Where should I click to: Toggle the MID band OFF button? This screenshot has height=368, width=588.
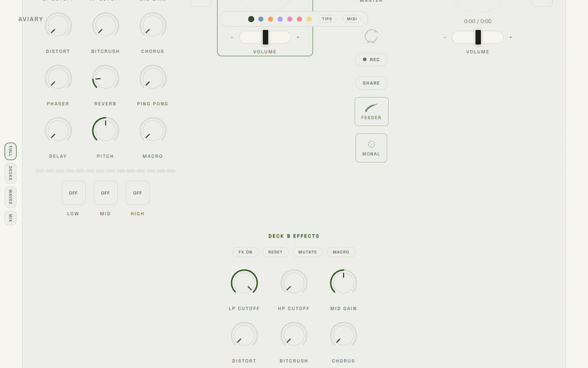pos(105,193)
